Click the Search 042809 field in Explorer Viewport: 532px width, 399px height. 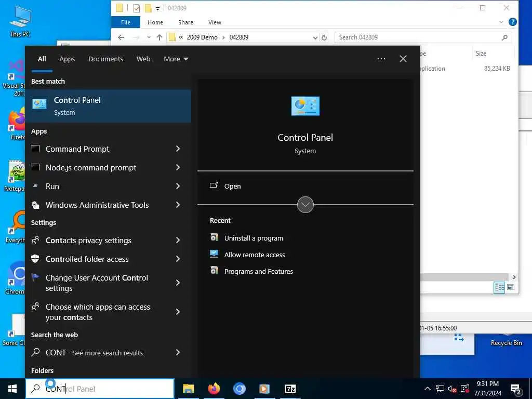[x=423, y=37]
